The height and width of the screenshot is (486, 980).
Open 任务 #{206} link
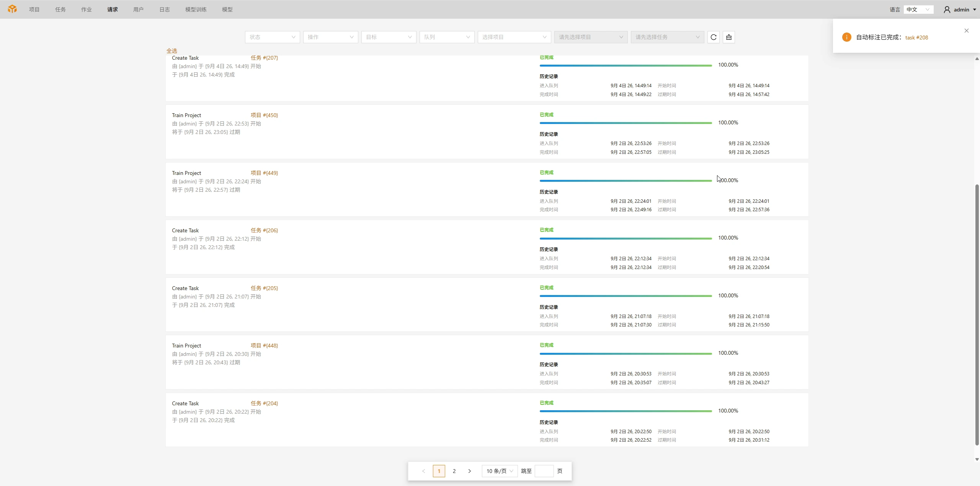[264, 230]
